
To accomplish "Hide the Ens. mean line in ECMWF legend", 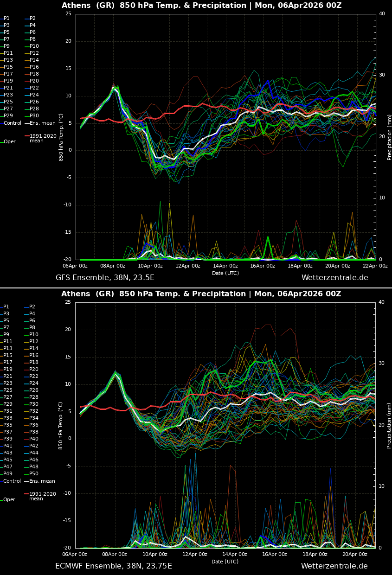I will coord(42,481).
